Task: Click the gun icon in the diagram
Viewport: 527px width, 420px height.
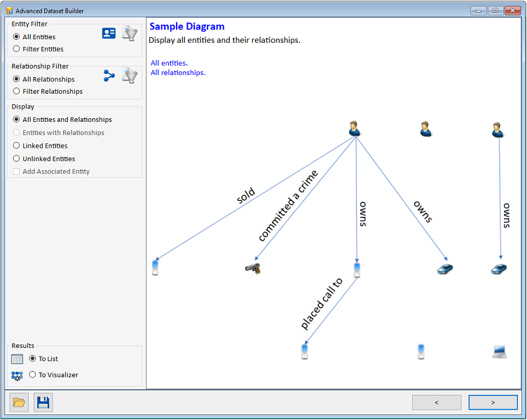Action: [252, 268]
